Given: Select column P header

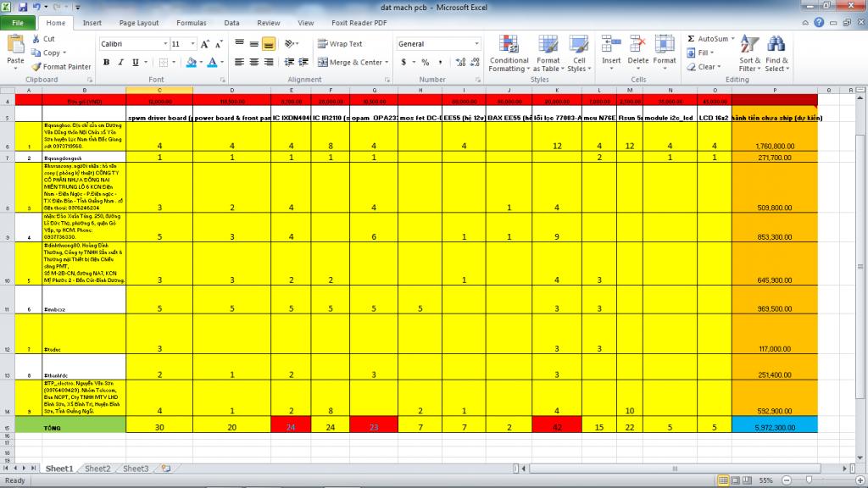Looking at the screenshot, I should (775, 90).
